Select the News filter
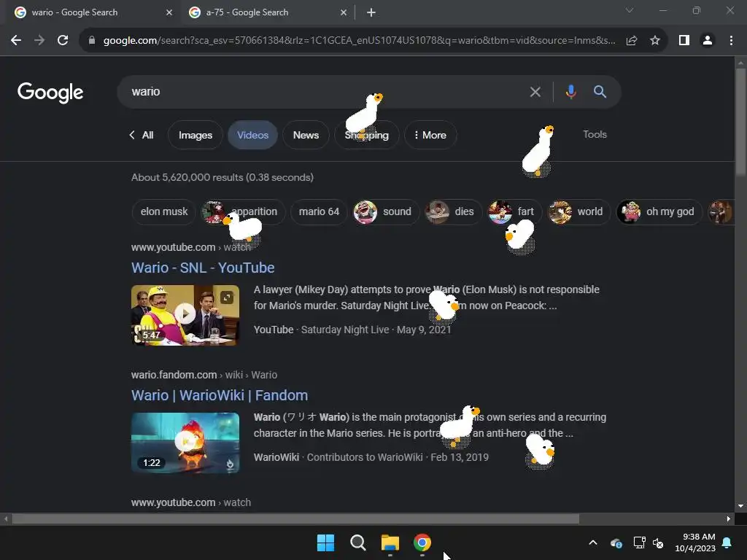 [x=306, y=135]
